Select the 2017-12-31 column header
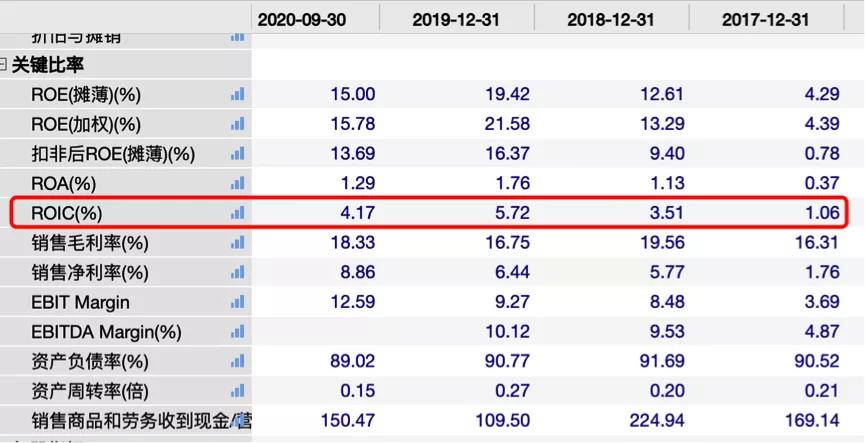This screenshot has height=443, width=865. 766,20
